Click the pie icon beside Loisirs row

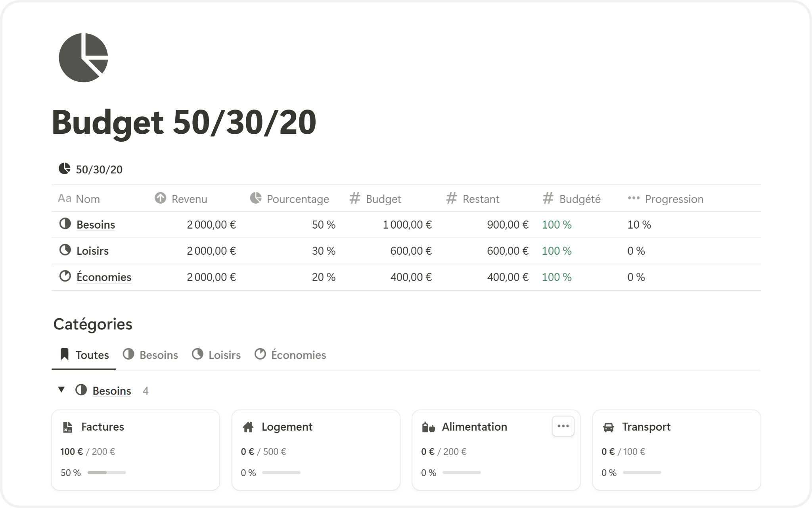coord(65,250)
